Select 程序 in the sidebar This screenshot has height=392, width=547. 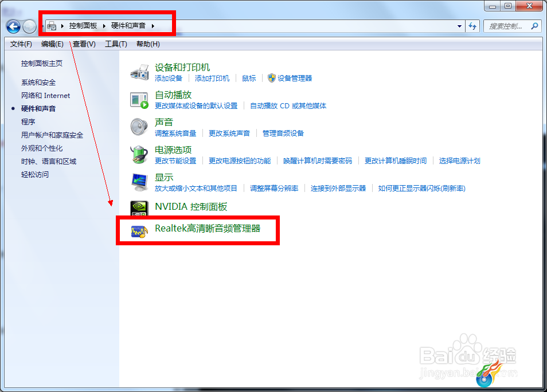pos(28,121)
